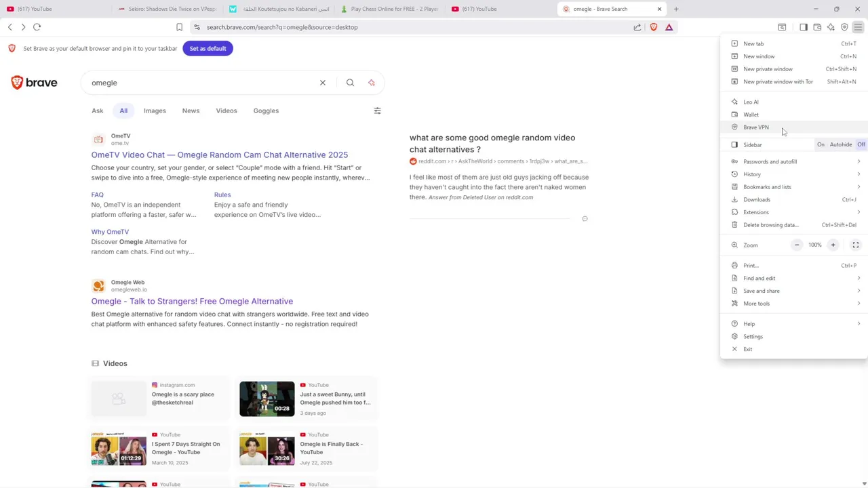Image resolution: width=868 pixels, height=488 pixels.
Task: Switch to the Videos search tab
Action: (226, 110)
